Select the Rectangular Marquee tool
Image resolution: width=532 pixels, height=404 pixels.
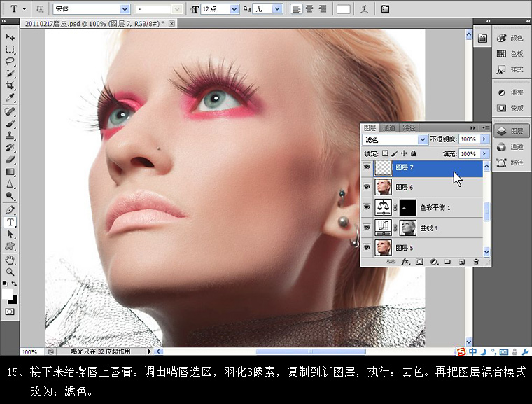pos(10,49)
